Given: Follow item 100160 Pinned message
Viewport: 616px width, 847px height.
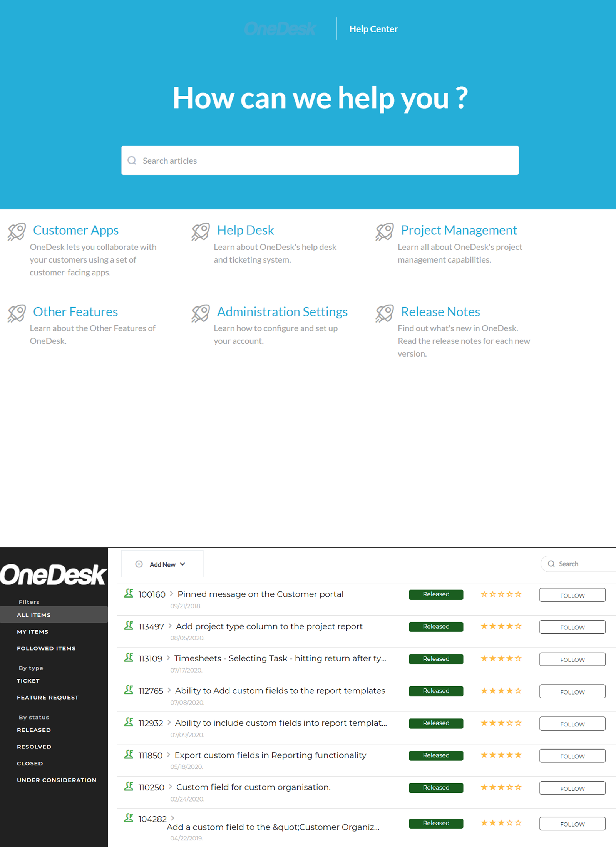Looking at the screenshot, I should click(572, 595).
